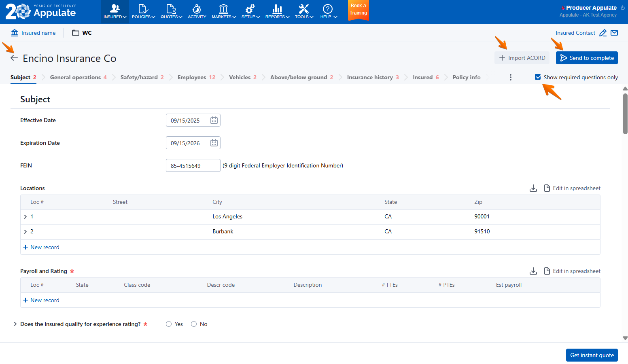Open the Activity icon in the navbar
The height and width of the screenshot is (364, 628).
tap(197, 11)
